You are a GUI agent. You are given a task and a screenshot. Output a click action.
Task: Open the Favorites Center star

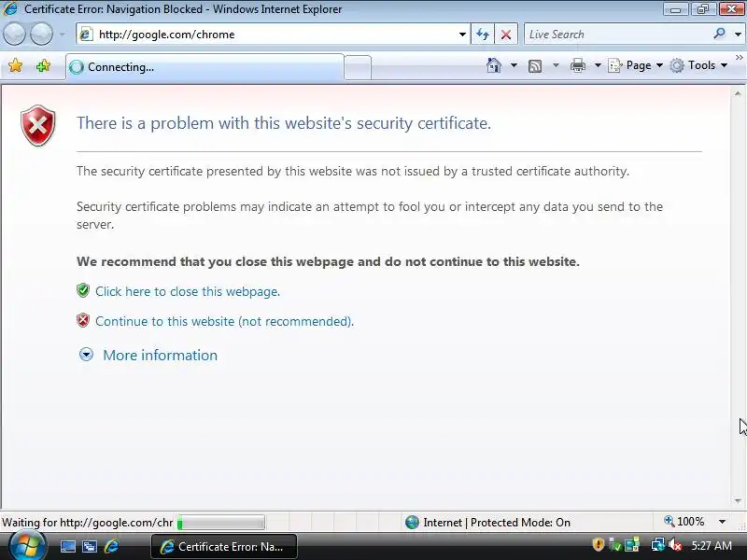pos(15,65)
